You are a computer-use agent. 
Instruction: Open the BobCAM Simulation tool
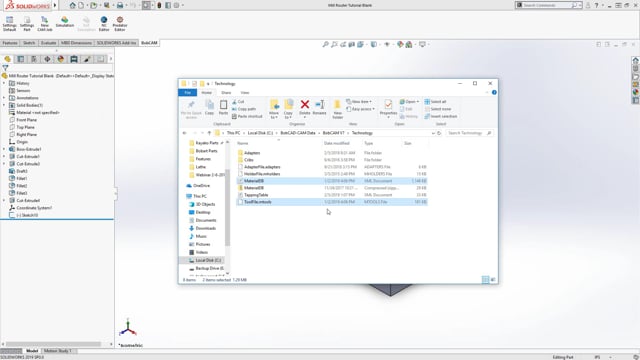64,22
